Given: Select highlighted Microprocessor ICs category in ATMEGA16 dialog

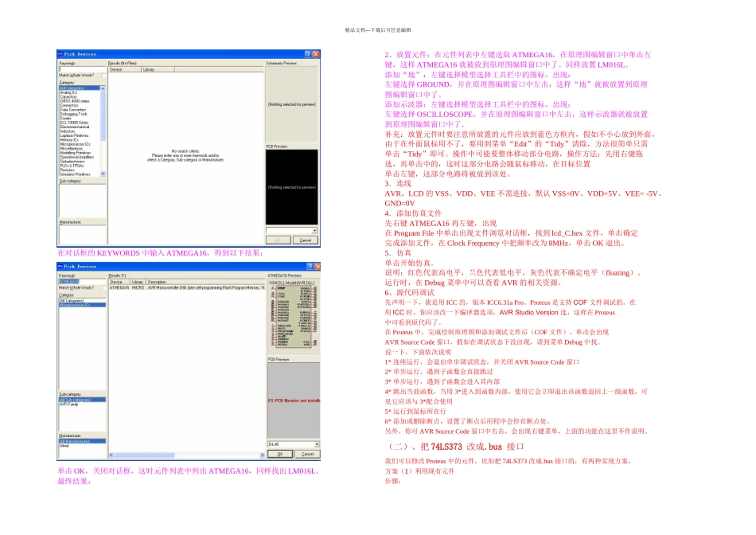Looking at the screenshot, I should coord(83,305).
